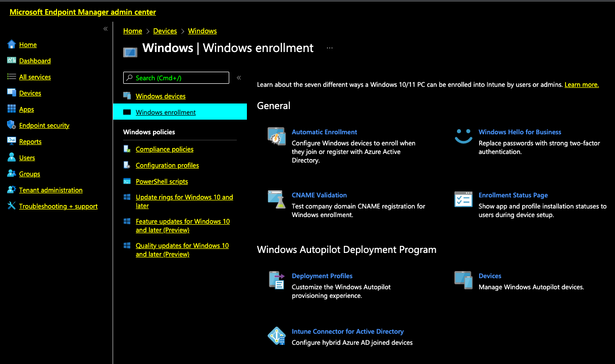Open Automatic Enrollment link
The width and height of the screenshot is (615, 364).
coord(325,132)
